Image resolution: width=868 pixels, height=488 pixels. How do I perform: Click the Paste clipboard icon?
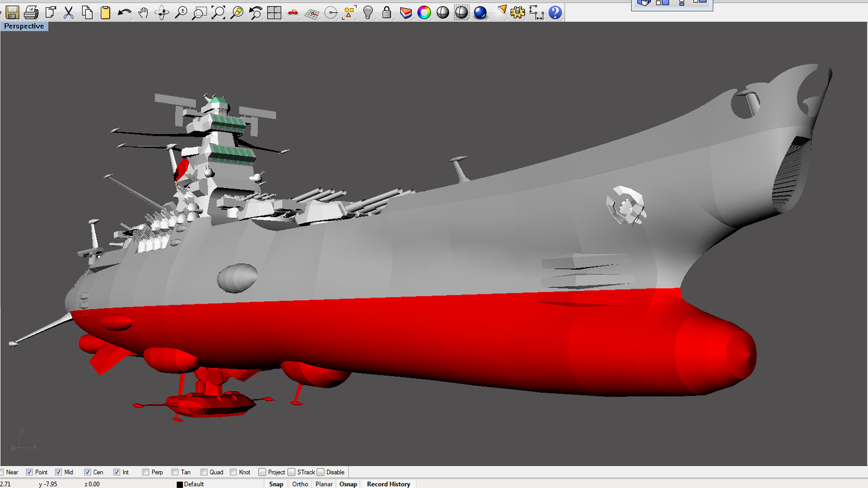(x=105, y=12)
